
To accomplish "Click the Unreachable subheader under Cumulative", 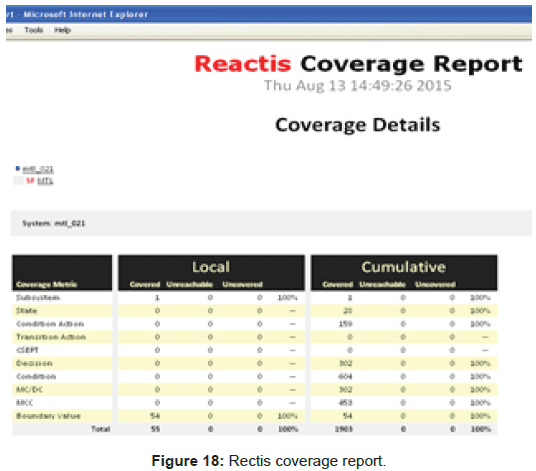I will tap(383, 284).
